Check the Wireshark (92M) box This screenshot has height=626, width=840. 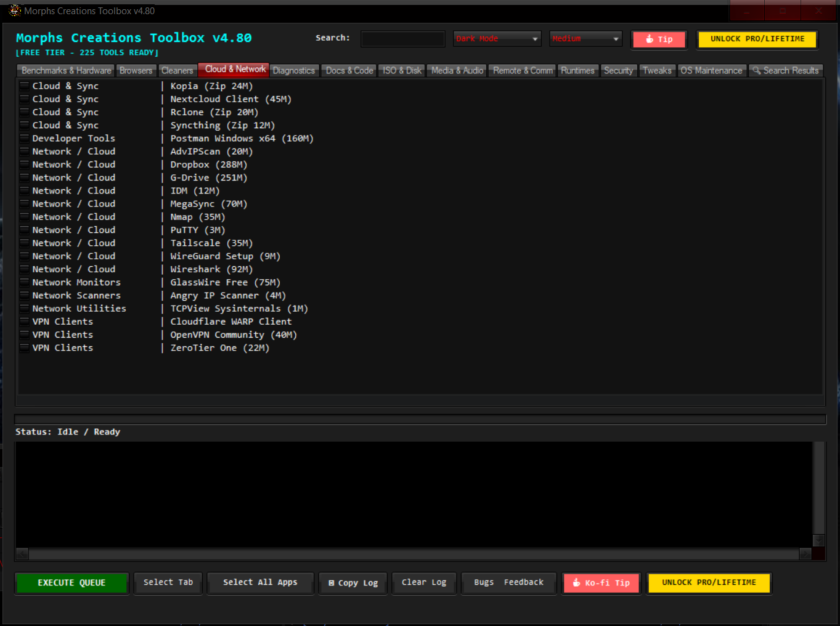[x=25, y=269]
